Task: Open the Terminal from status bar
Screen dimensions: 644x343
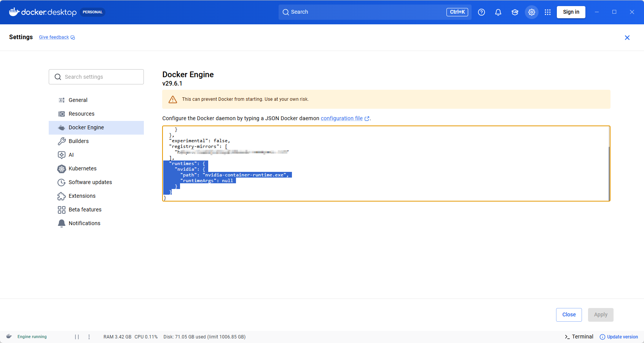Action: click(579, 337)
